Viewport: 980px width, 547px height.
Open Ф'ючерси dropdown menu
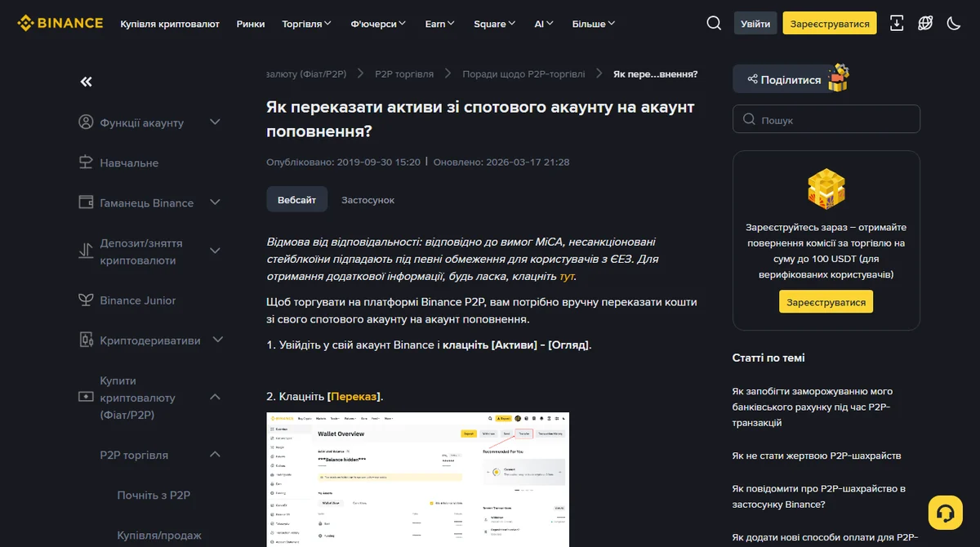pyautogui.click(x=378, y=24)
